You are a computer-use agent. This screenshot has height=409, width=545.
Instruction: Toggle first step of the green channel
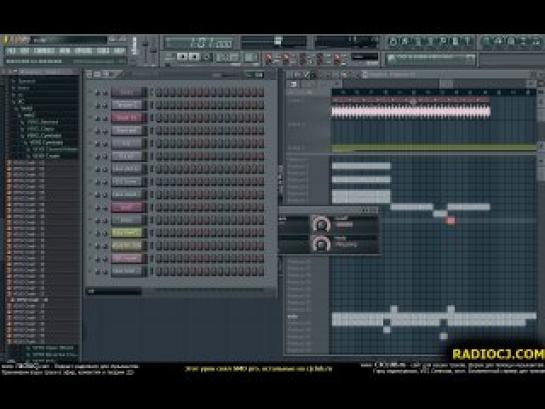point(159,232)
